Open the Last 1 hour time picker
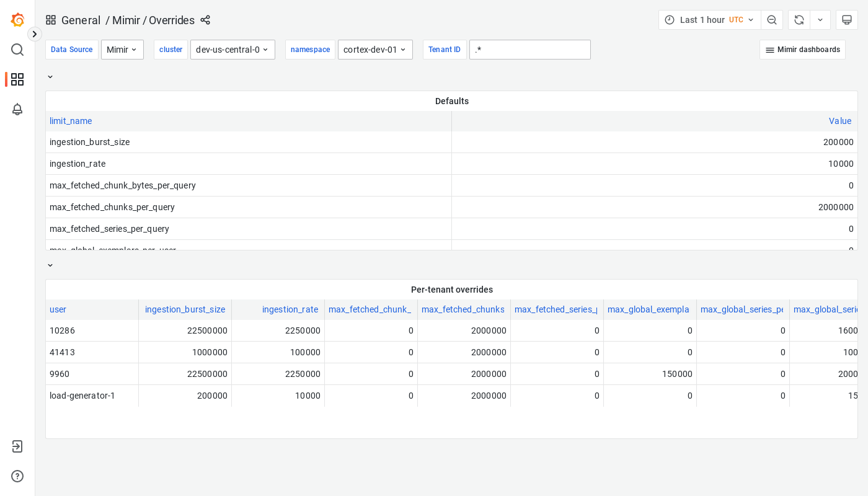Screen dimensions: 868x496 (709, 20)
